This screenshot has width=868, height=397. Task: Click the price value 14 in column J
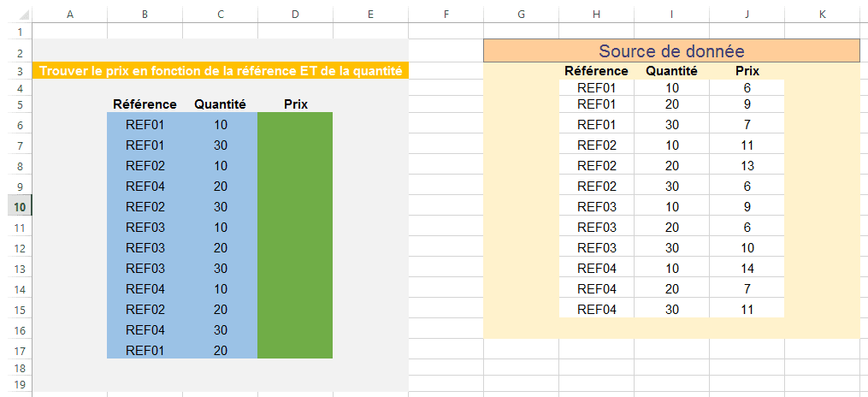[747, 268]
